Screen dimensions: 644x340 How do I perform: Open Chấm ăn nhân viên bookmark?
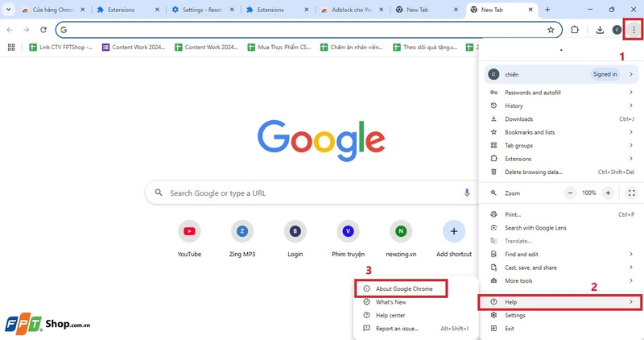point(352,48)
